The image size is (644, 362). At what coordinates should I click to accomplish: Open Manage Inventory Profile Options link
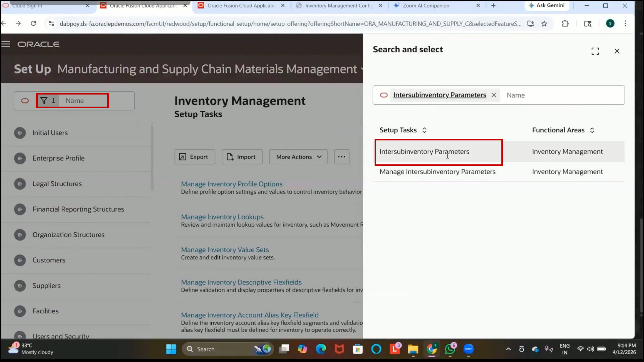coord(232,184)
